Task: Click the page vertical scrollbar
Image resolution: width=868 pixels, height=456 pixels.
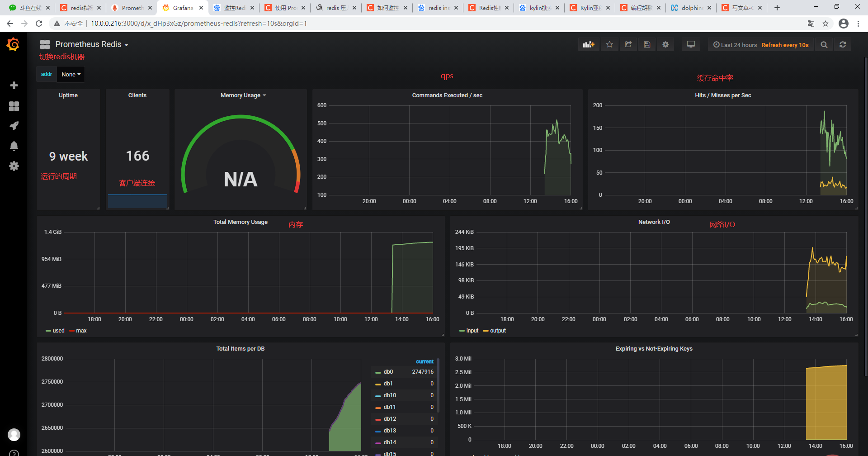Action: tap(866, 217)
